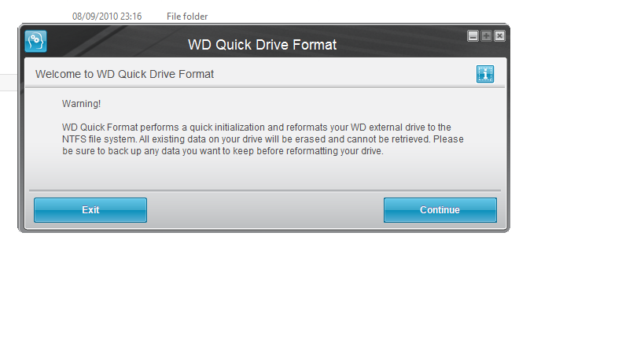Click the WD Quick Drive Format title text
Image resolution: width=644 pixels, height=362 pixels.
click(262, 45)
